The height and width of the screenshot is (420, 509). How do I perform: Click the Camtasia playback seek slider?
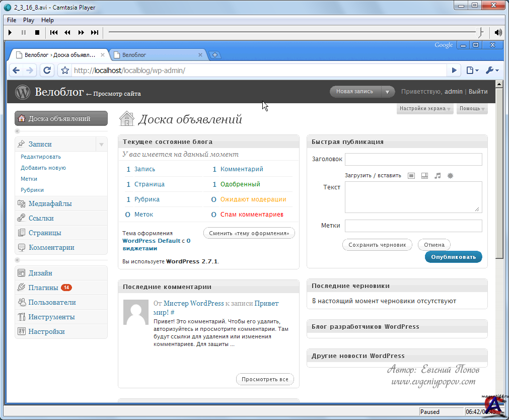pos(292,33)
